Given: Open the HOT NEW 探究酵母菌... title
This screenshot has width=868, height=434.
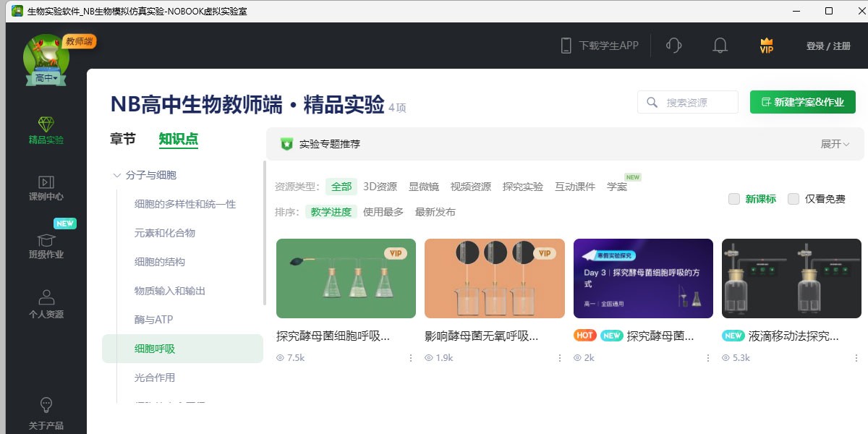Looking at the screenshot, I should 660,336.
